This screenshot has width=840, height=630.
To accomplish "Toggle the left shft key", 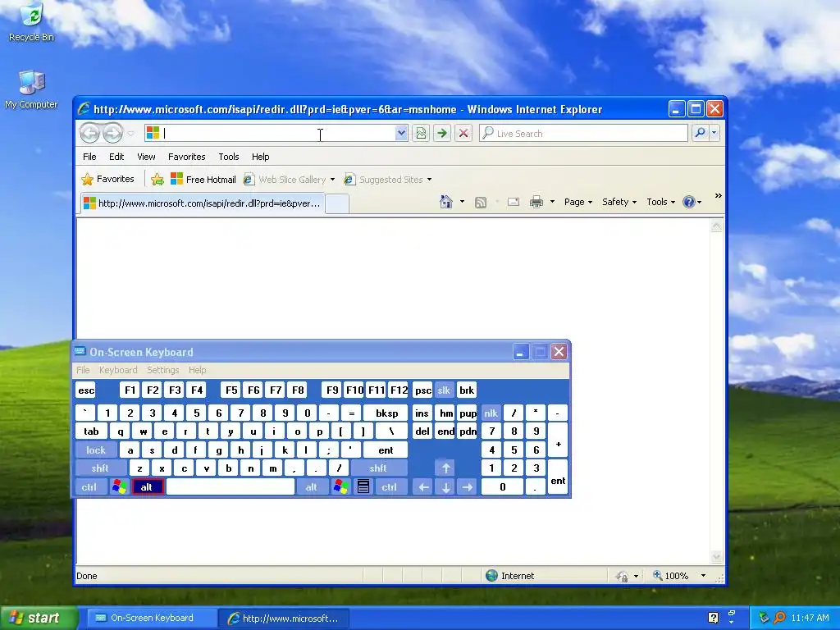I will [101, 468].
